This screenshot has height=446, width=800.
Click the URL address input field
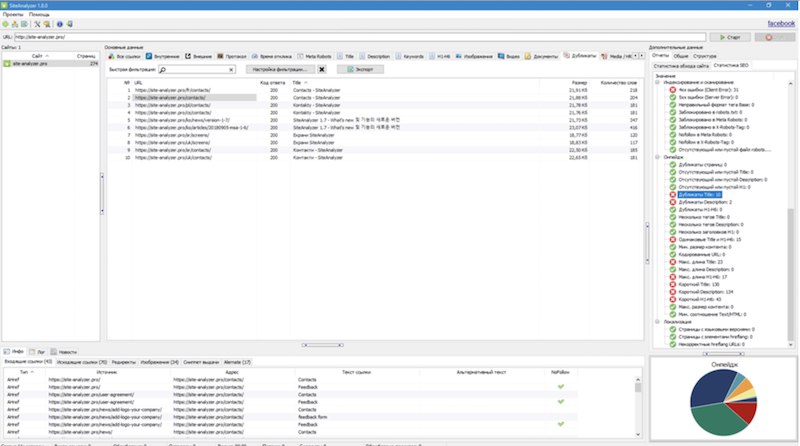(x=360, y=37)
